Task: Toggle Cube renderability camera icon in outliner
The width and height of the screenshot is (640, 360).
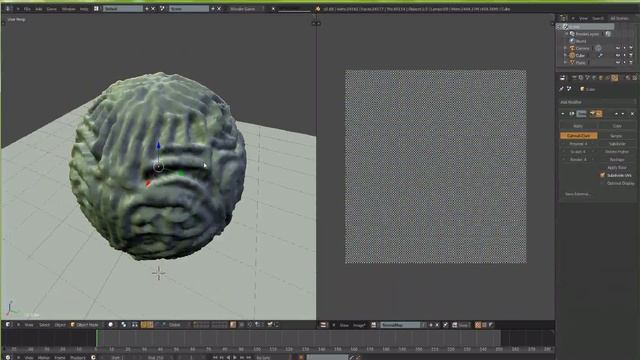Action: pyautogui.click(x=631, y=55)
